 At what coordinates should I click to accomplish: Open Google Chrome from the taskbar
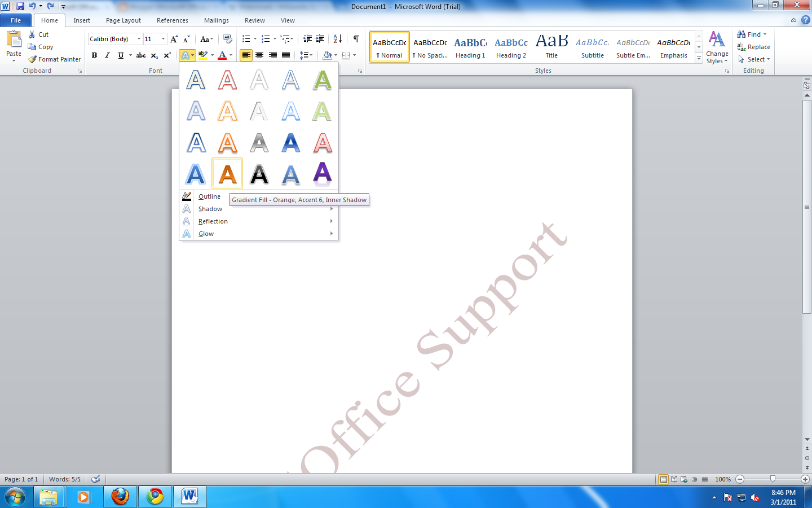[155, 497]
